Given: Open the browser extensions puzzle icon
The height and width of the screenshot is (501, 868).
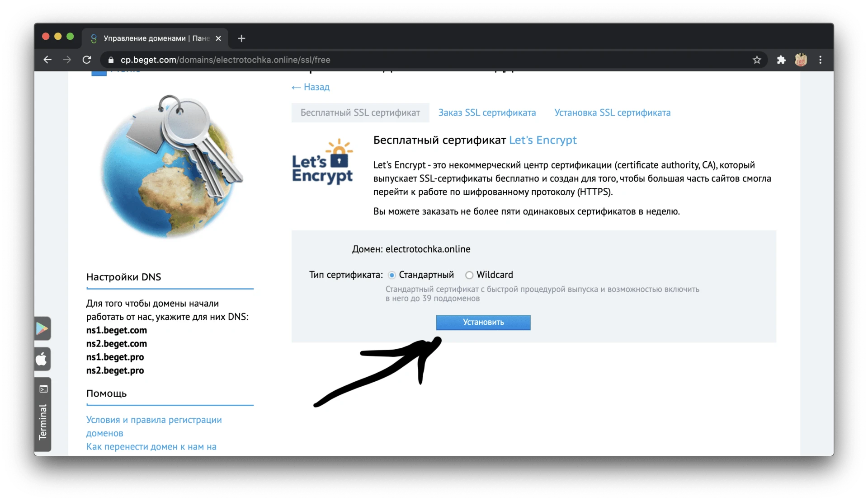Looking at the screenshot, I should pyautogui.click(x=781, y=60).
